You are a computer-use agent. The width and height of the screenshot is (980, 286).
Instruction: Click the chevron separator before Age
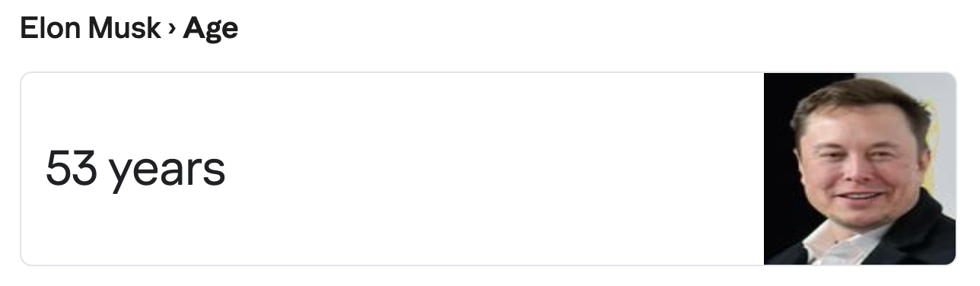click(172, 30)
